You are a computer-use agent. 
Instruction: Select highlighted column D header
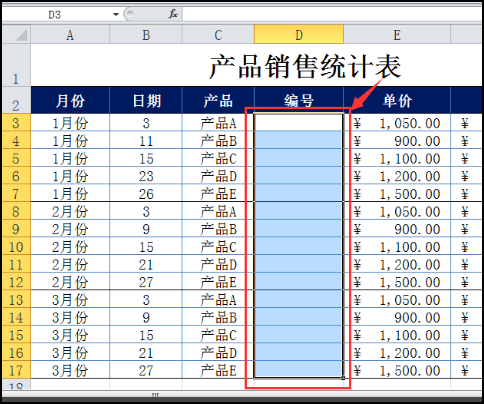[299, 35]
